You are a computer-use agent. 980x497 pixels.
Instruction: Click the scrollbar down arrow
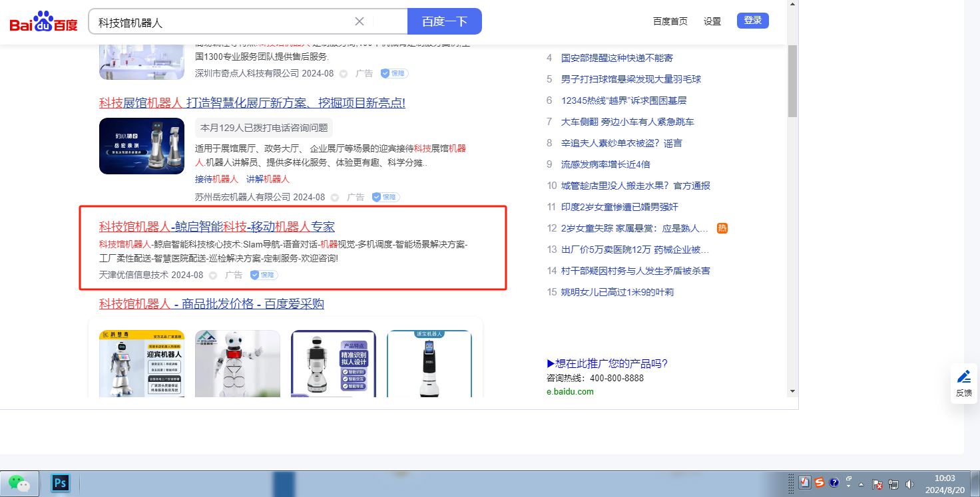click(792, 391)
